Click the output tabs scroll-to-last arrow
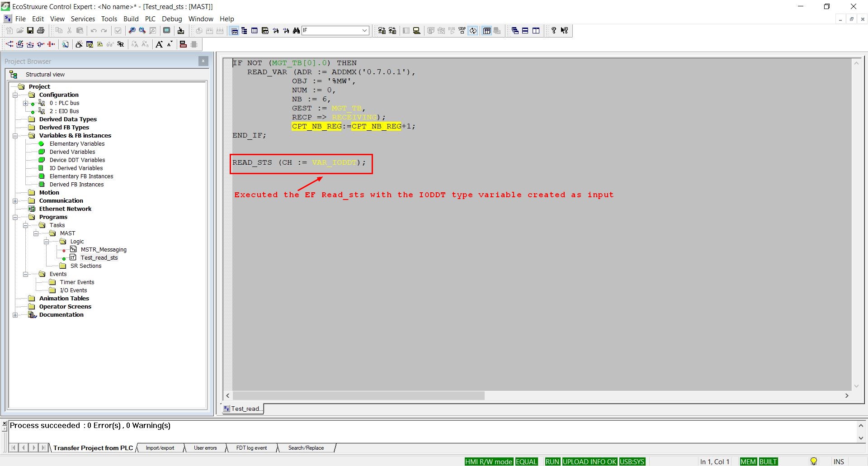This screenshot has width=868, height=466. [43, 448]
